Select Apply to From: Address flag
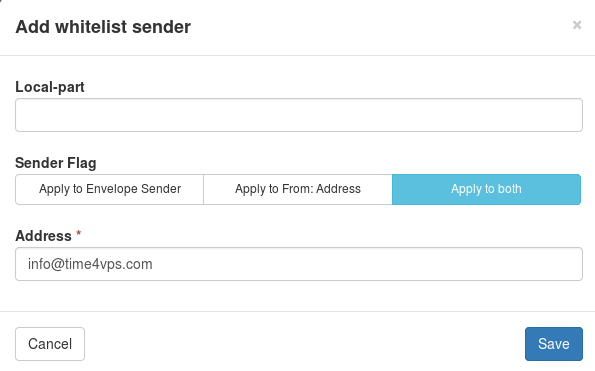Screen dimensions: 595x371 coord(298,189)
